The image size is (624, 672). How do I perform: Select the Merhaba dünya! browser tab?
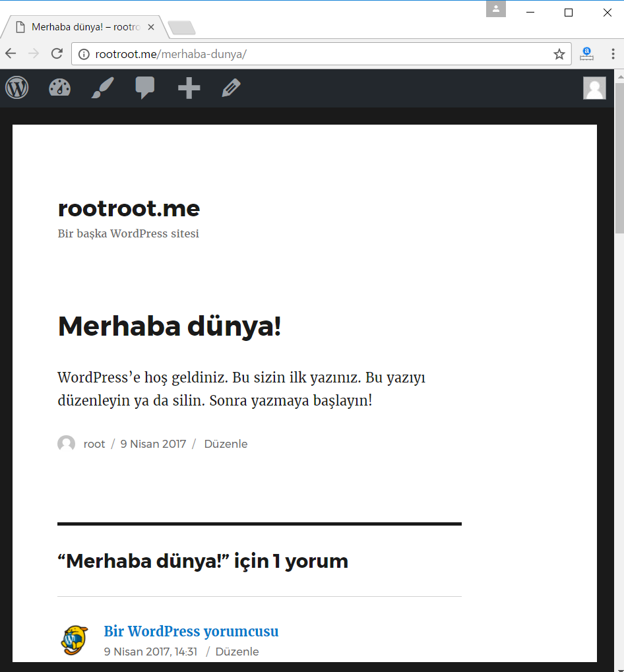click(84, 27)
